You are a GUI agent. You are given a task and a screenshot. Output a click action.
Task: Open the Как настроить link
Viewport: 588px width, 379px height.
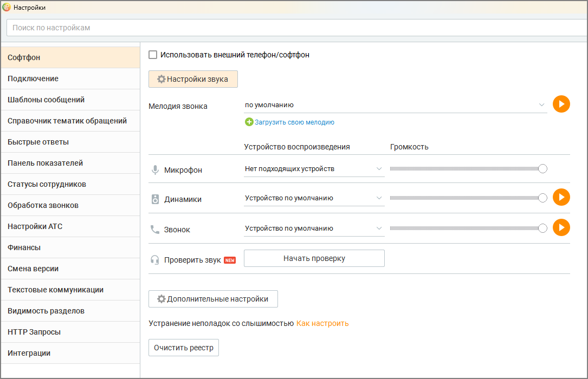(322, 323)
